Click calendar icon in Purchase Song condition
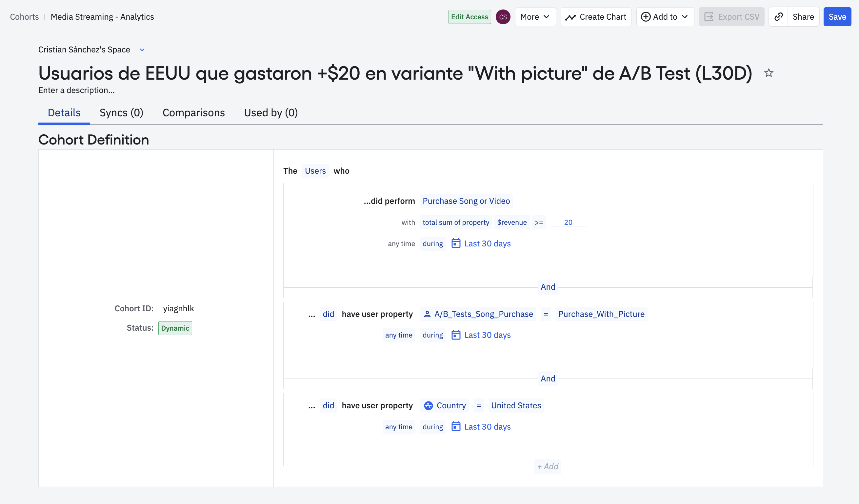859x504 pixels. click(456, 243)
